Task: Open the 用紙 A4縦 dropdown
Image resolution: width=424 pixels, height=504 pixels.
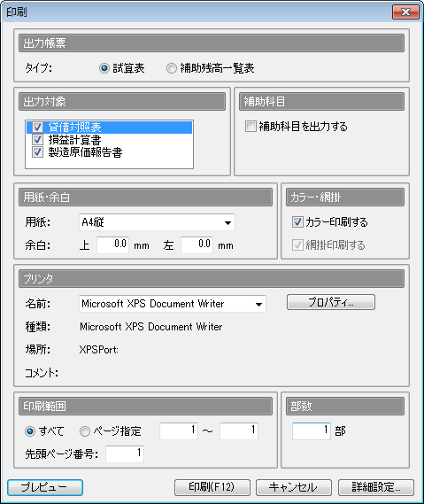Action: (x=157, y=222)
